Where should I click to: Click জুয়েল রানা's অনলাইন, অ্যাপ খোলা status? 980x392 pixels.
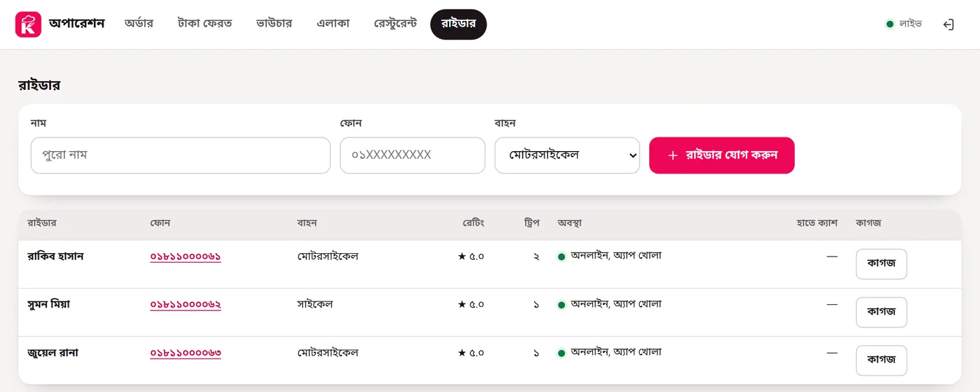[610, 353]
